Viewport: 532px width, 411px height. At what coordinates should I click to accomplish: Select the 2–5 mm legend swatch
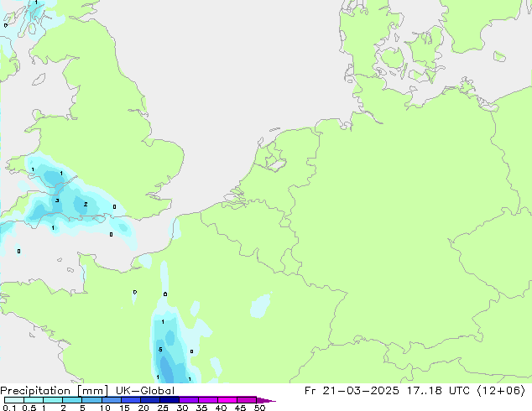point(72,400)
